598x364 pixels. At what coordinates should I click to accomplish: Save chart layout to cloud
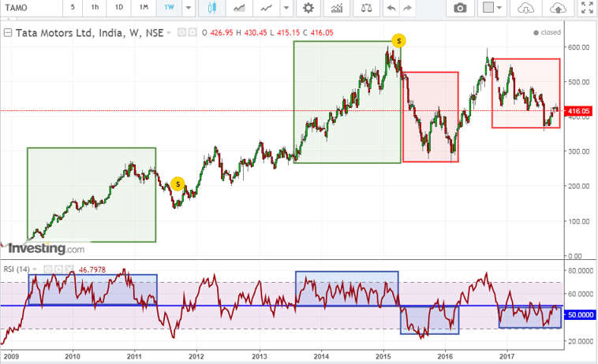click(558, 8)
